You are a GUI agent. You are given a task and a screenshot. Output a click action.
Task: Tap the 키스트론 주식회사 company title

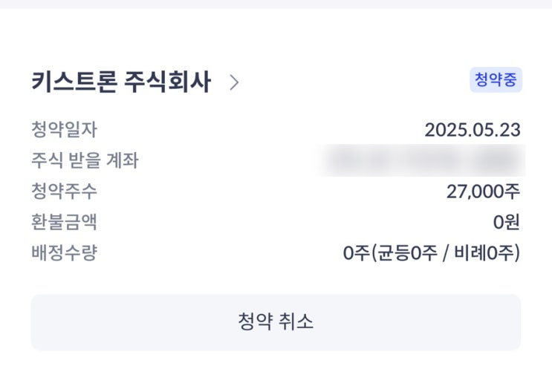pyautogui.click(x=120, y=82)
